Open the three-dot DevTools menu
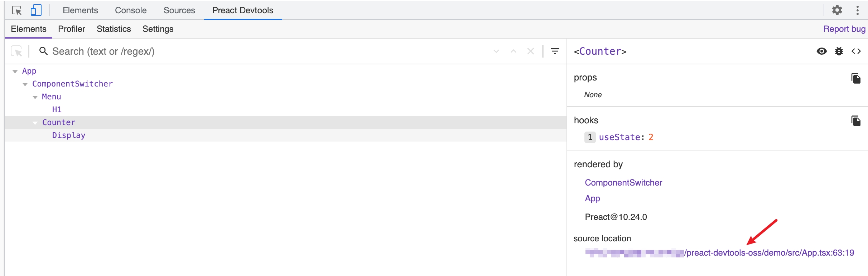868x276 pixels. 858,10
